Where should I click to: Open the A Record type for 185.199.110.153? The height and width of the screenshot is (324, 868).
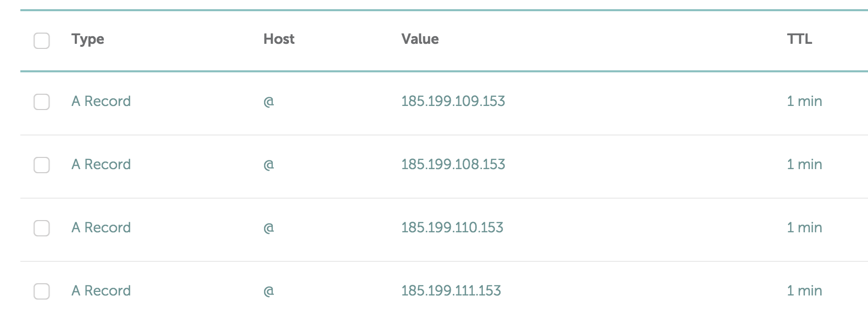pos(101,227)
